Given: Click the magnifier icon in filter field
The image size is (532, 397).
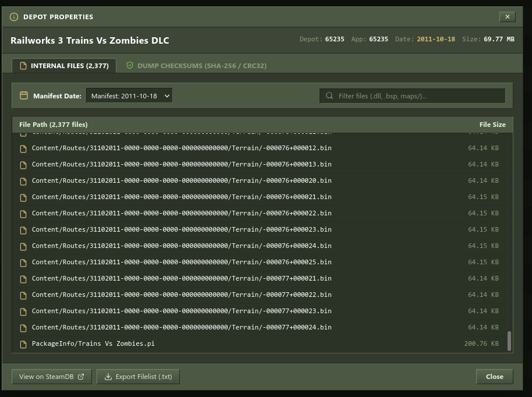Looking at the screenshot, I should [x=329, y=95].
